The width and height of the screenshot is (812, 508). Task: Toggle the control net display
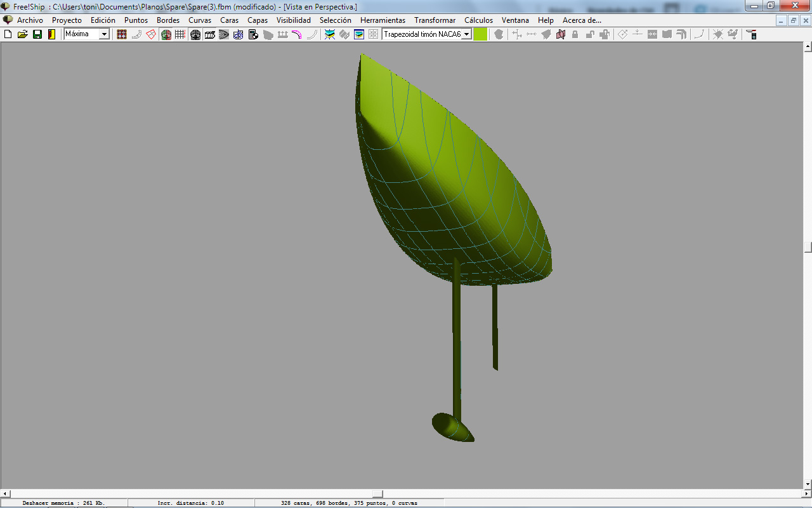(122, 34)
